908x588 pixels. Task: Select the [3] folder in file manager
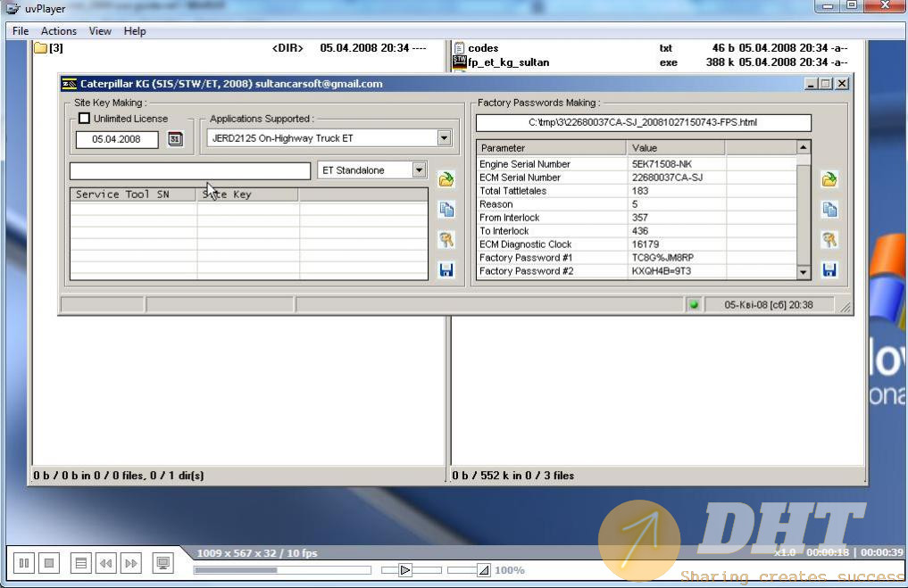[48, 48]
